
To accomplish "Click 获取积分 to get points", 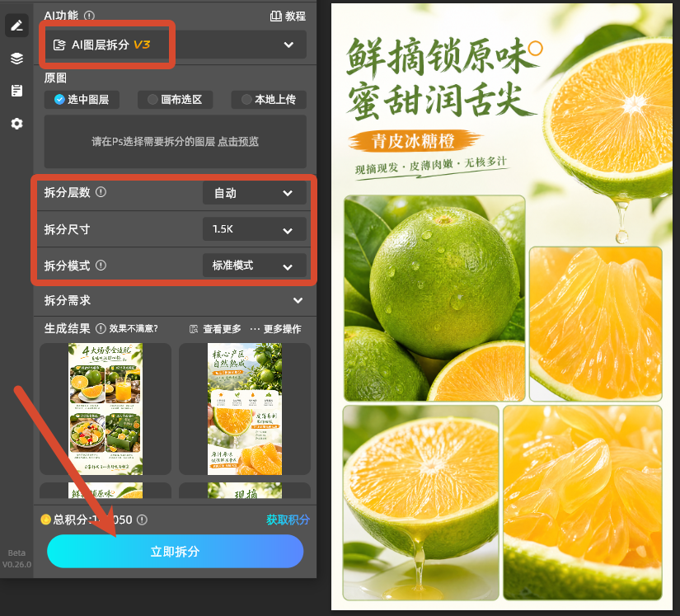I will [288, 520].
